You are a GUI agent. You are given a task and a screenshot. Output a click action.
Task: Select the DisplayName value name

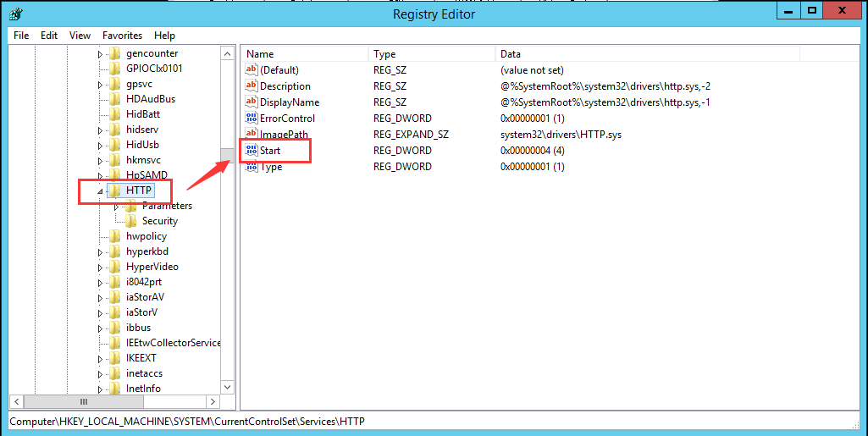[x=290, y=102]
